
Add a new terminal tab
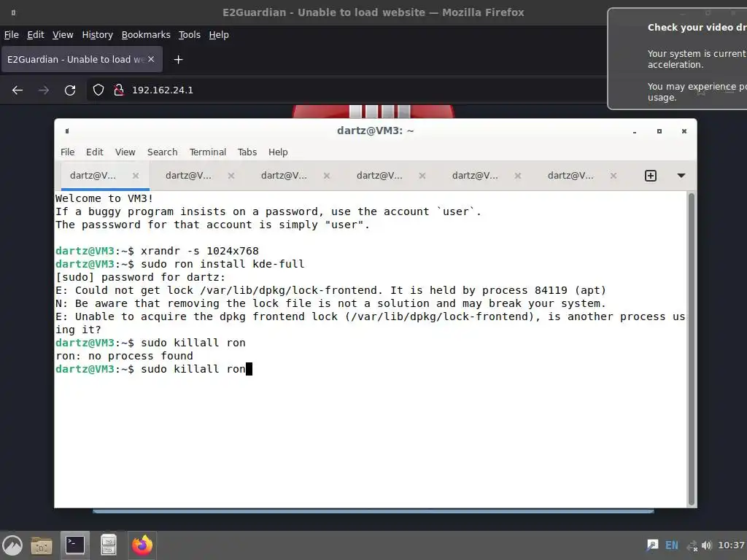click(x=650, y=176)
